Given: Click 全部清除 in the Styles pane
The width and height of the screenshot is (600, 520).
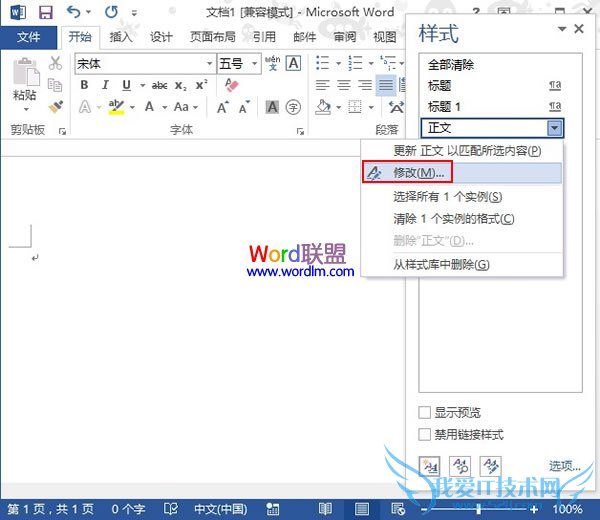Looking at the screenshot, I should (x=451, y=65).
